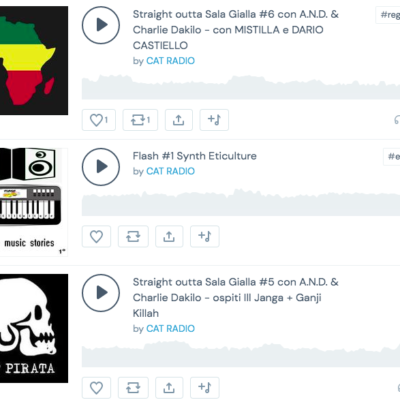Share the Sala Gialla #6 show

coord(179,120)
